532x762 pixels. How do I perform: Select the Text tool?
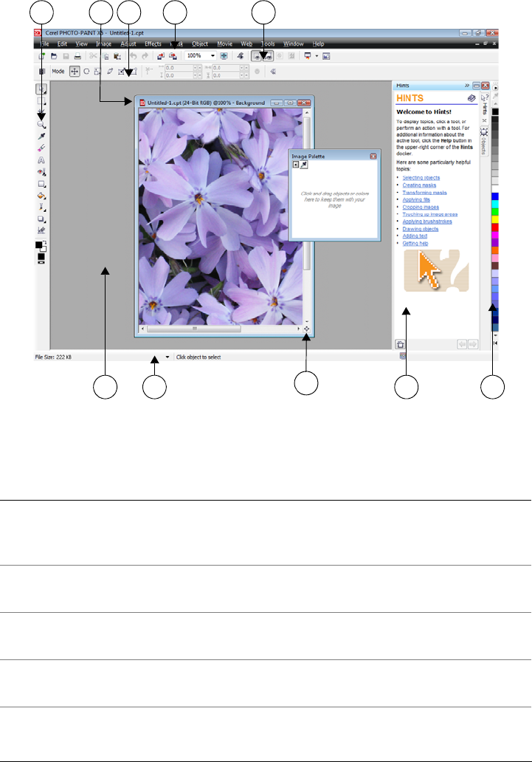(41, 160)
